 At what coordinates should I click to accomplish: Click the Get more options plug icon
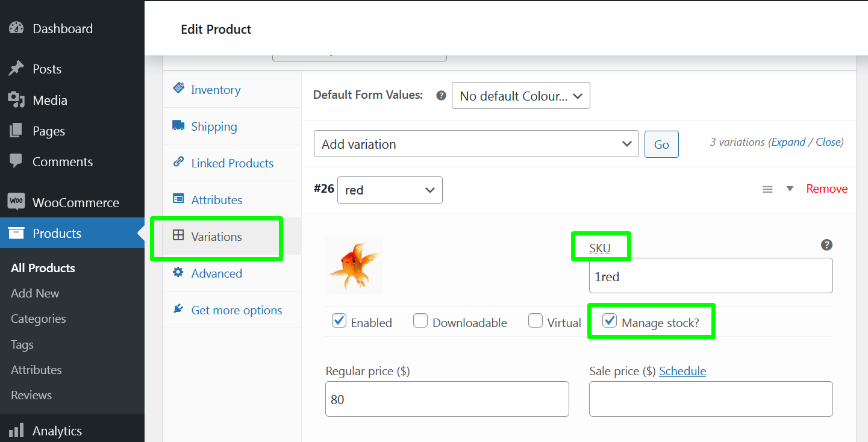(x=178, y=309)
